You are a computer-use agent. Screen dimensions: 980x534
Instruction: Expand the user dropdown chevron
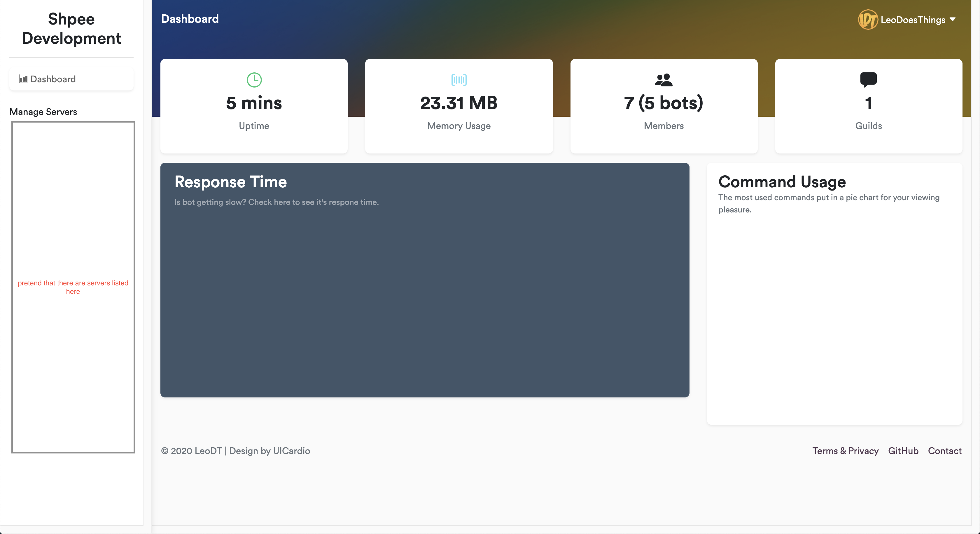click(x=953, y=20)
